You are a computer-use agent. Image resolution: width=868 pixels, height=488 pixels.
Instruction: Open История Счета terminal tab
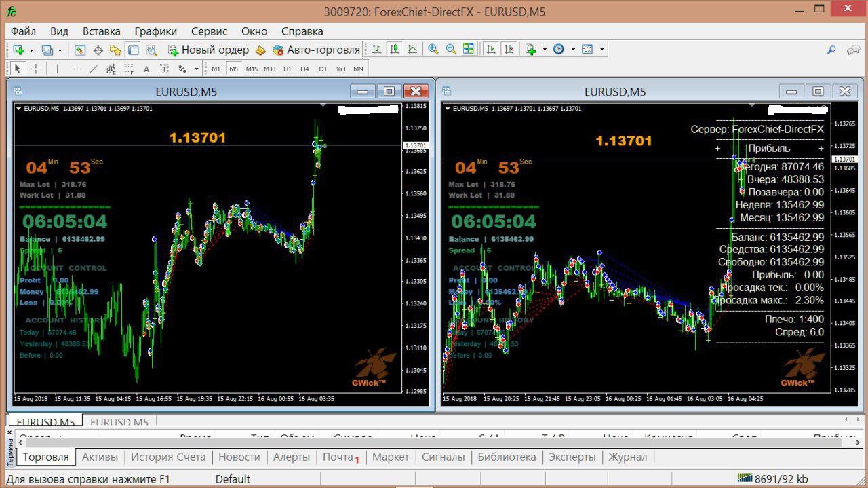pyautogui.click(x=168, y=457)
